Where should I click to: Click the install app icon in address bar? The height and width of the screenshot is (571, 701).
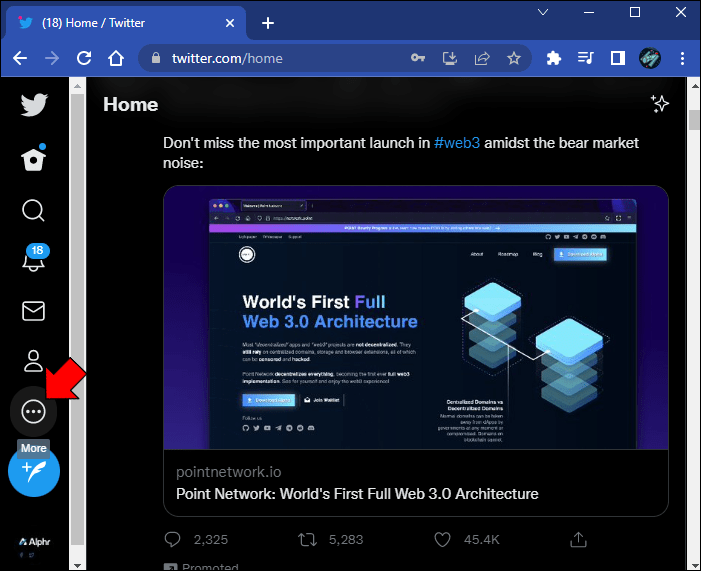pyautogui.click(x=450, y=58)
